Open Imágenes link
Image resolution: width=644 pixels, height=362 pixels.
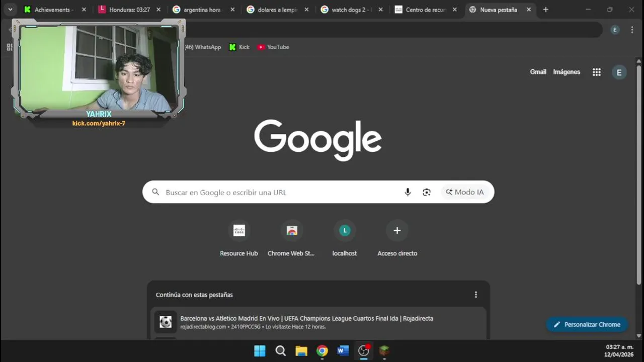[x=567, y=72]
